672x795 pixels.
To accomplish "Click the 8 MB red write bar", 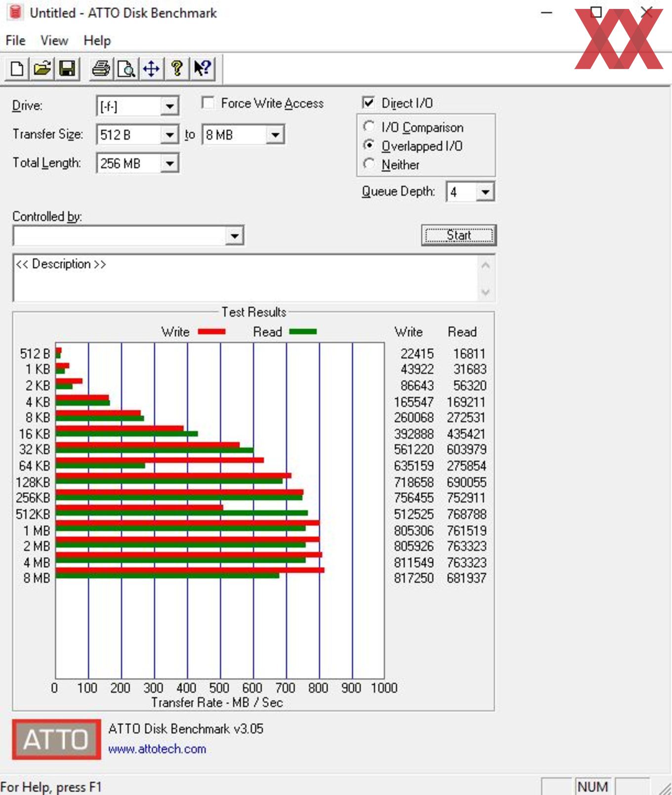I will (190, 570).
